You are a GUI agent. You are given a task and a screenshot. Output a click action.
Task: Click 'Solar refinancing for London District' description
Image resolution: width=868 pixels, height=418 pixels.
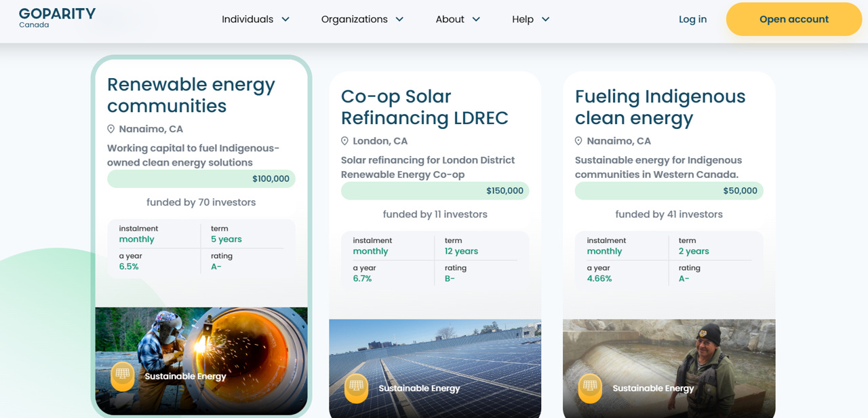[428, 168]
